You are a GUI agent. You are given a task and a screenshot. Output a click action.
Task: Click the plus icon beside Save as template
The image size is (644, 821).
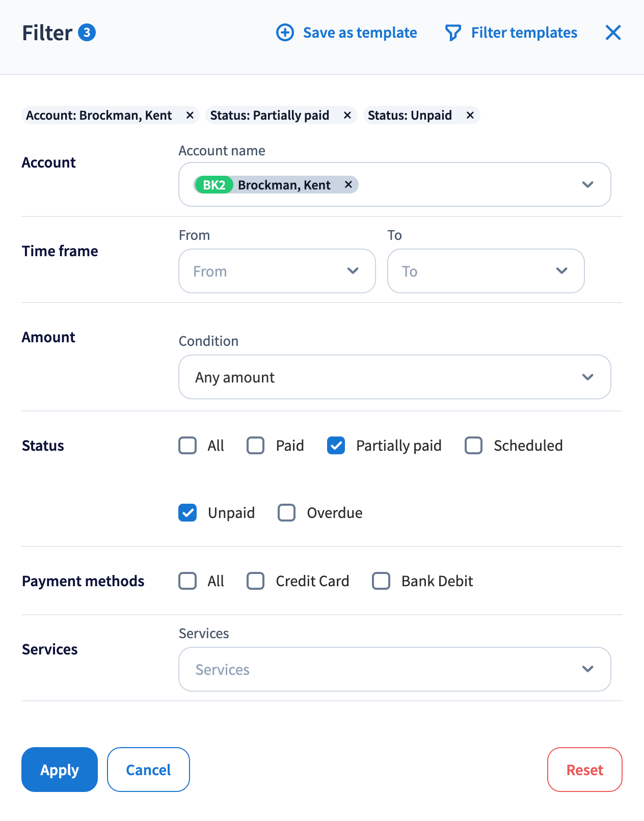coord(285,33)
